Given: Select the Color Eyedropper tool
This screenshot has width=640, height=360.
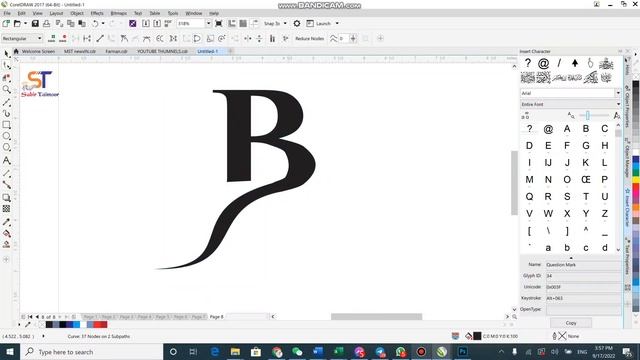Looking at the screenshot, I should point(7,222).
